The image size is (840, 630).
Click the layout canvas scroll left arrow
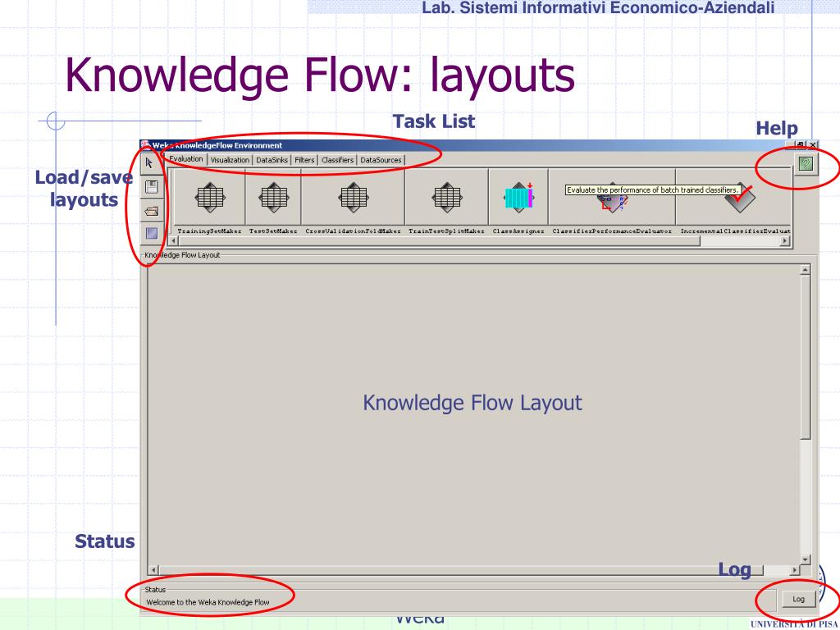pos(153,570)
